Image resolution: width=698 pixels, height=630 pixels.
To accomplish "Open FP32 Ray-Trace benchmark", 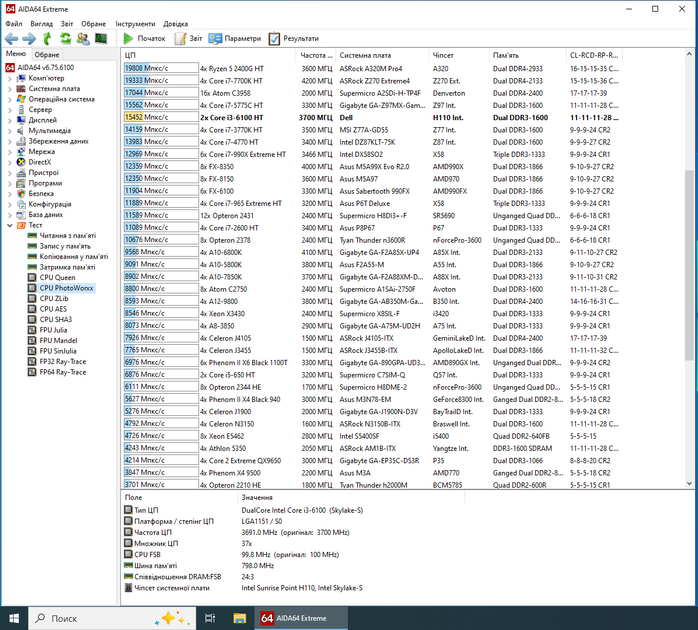I will [x=63, y=362].
